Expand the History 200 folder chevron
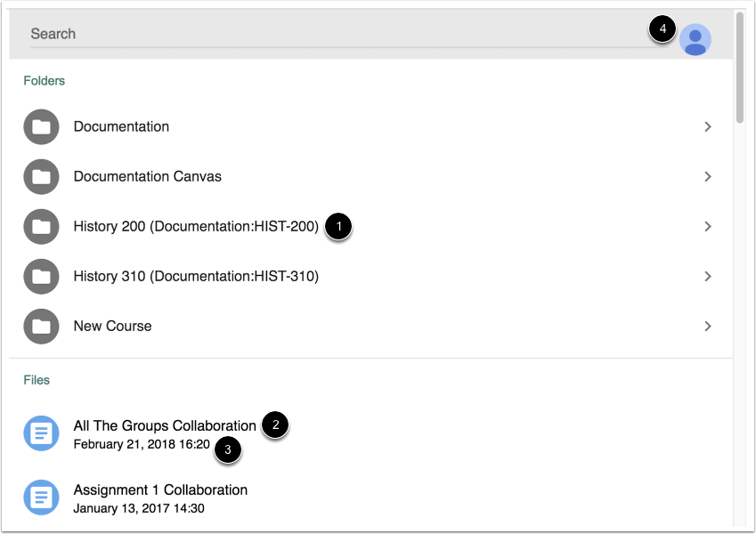 (x=708, y=227)
